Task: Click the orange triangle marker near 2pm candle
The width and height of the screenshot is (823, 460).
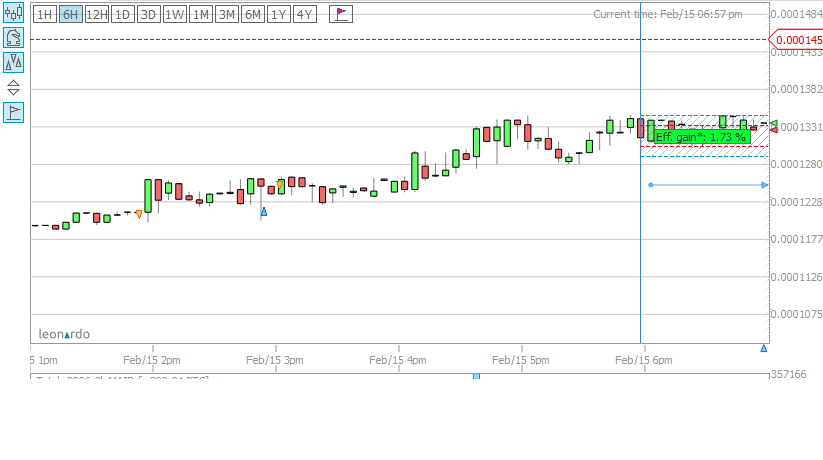Action: tap(139, 214)
